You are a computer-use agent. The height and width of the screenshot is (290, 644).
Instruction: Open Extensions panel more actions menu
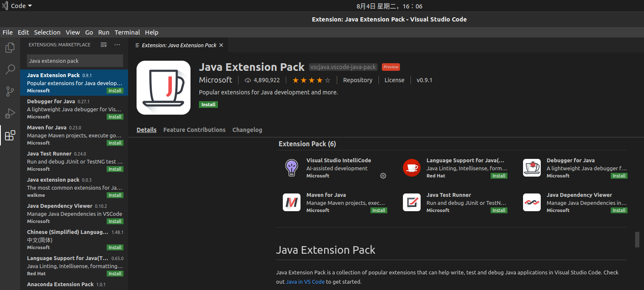[117, 45]
